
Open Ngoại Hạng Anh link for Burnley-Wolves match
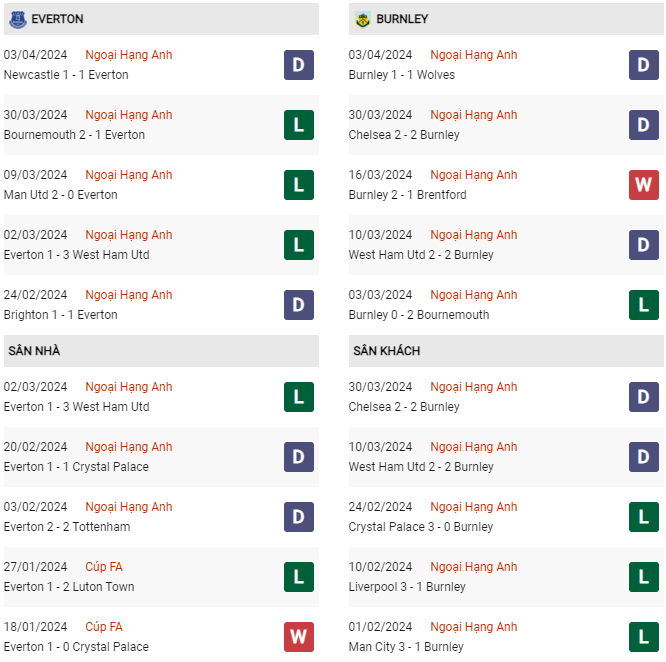[474, 55]
